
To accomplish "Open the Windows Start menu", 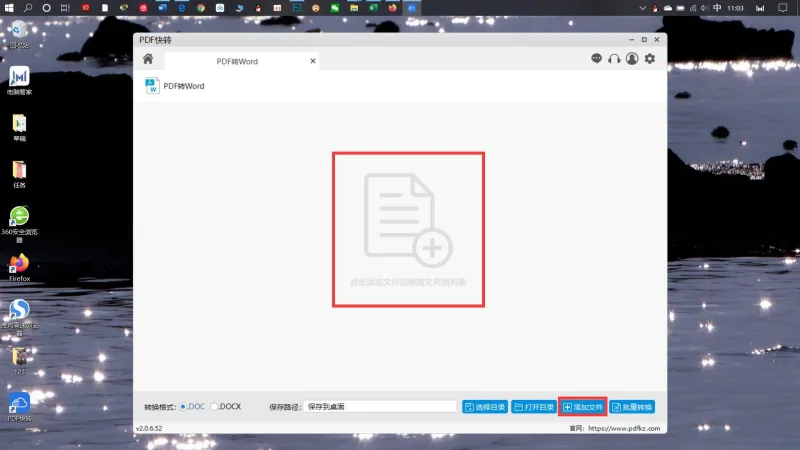I will pos(9,8).
